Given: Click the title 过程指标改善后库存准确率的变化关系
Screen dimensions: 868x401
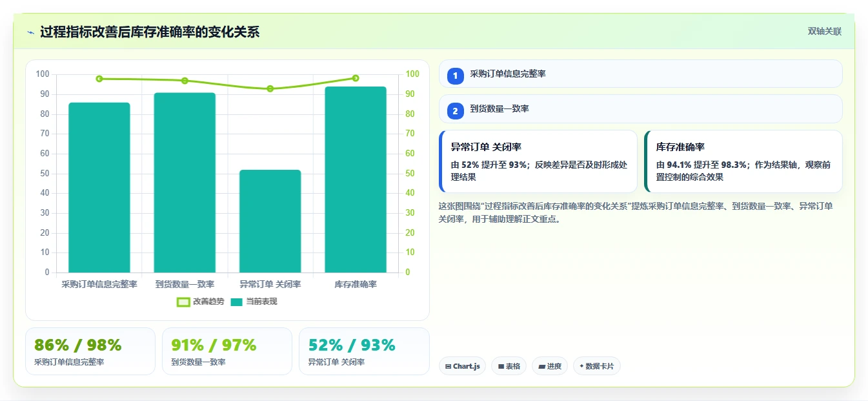Looking at the screenshot, I should [x=150, y=32].
